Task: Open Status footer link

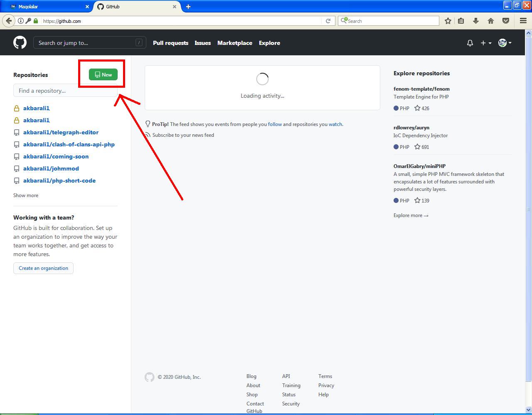Action: coord(289,395)
